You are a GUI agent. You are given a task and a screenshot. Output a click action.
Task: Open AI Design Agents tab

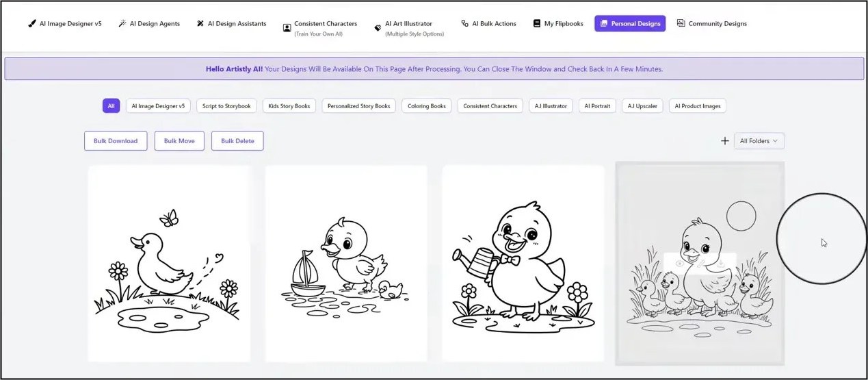coord(149,23)
